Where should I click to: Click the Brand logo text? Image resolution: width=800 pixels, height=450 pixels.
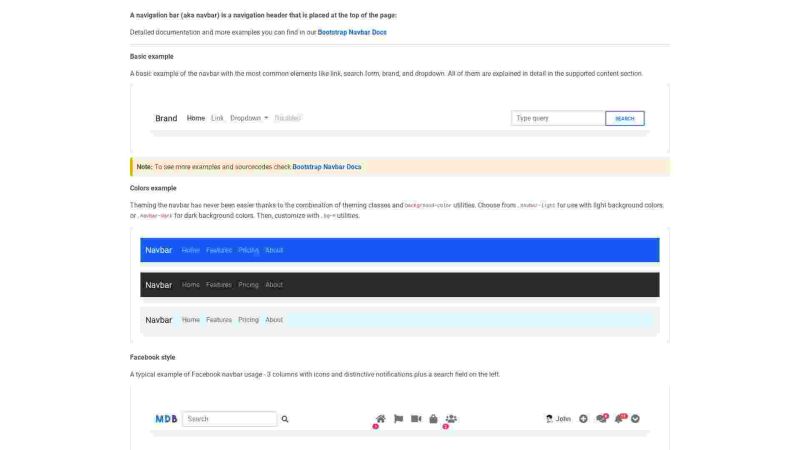pyautogui.click(x=166, y=118)
